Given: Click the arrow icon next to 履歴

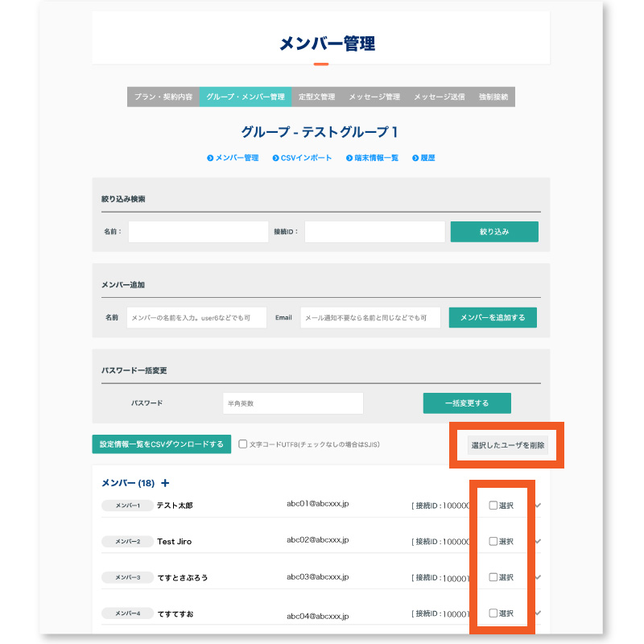Looking at the screenshot, I should click(415, 159).
